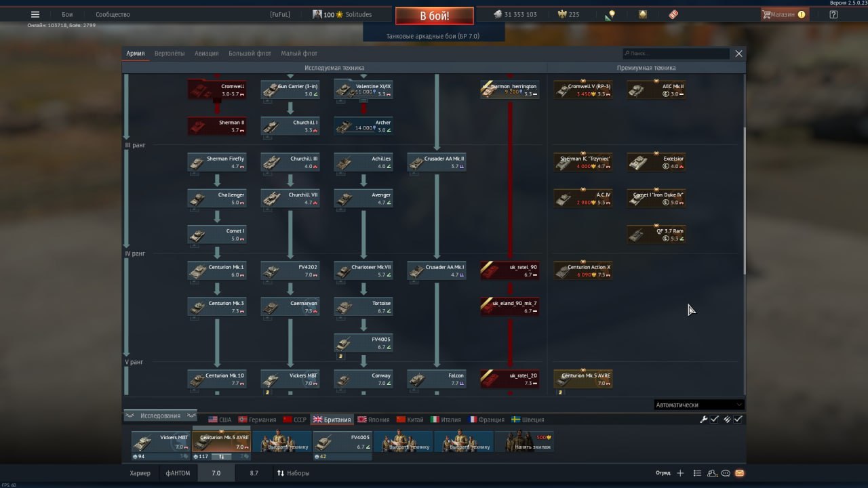Select premium QF 3.7 Ram card
Viewport: 868px width, 488px height.
(656, 235)
